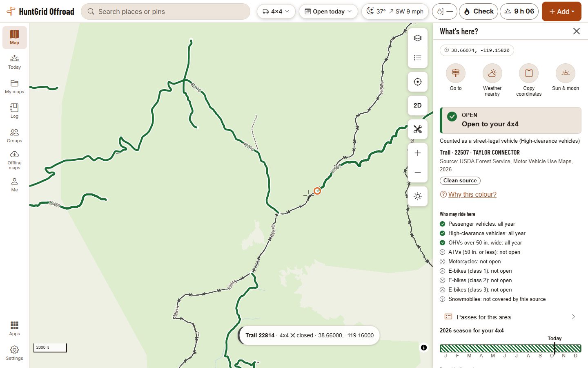Toggle the 2D map view

coord(417,105)
